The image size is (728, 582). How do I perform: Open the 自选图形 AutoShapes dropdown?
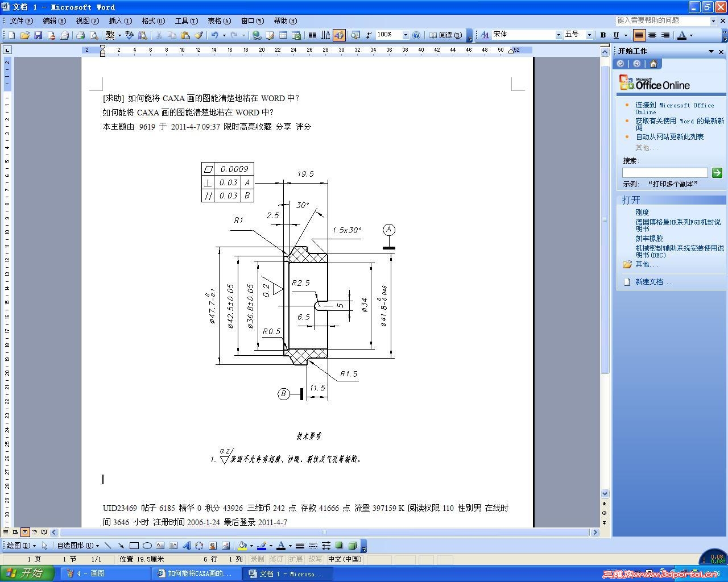pyautogui.click(x=78, y=546)
